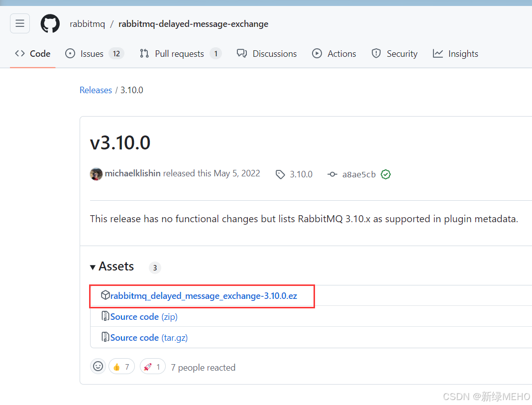Switch to the Code tab

point(33,54)
